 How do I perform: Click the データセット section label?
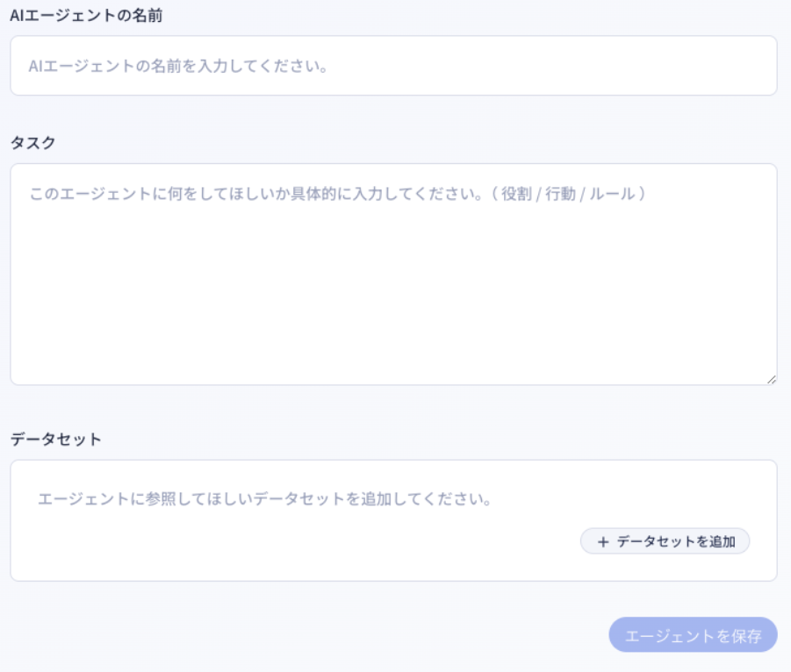tap(56, 439)
